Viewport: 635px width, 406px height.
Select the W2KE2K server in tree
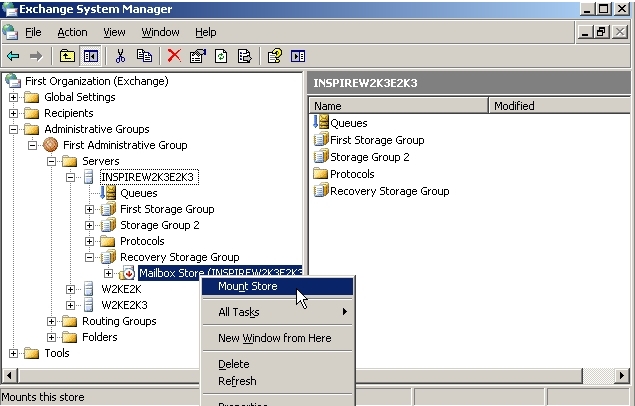click(121, 289)
